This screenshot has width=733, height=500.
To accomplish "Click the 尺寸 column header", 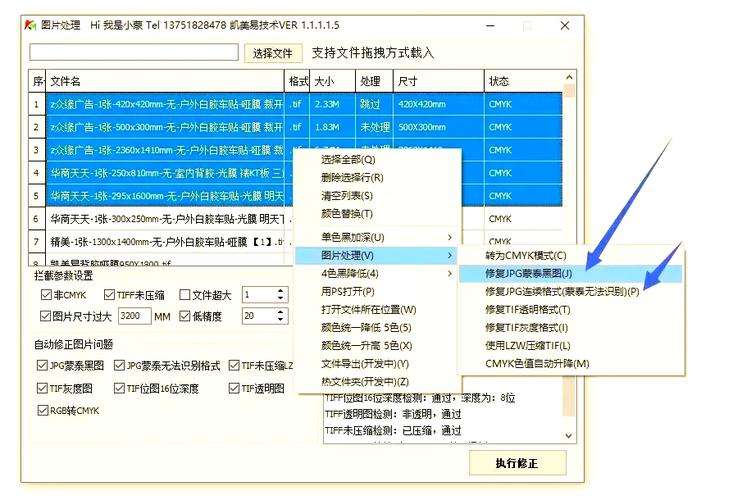I will [438, 81].
